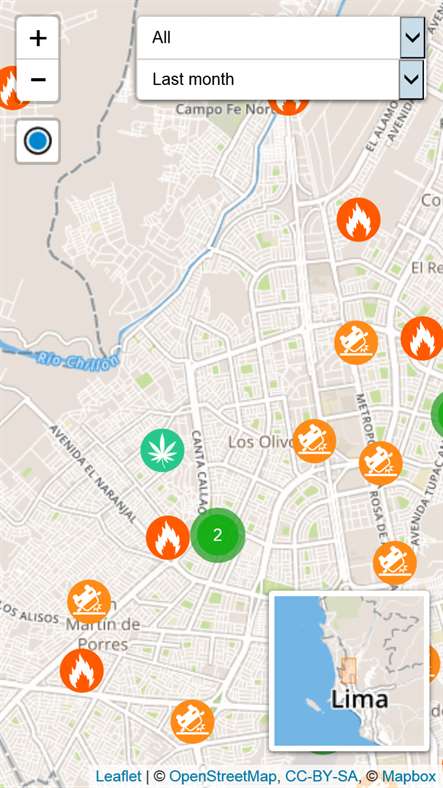This screenshot has width=443, height=788.
Task: Expand the Last month period dropdown arrow
Action: 411,79
